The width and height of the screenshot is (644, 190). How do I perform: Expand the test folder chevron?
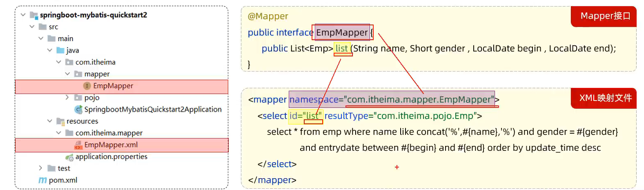[x=40, y=168]
